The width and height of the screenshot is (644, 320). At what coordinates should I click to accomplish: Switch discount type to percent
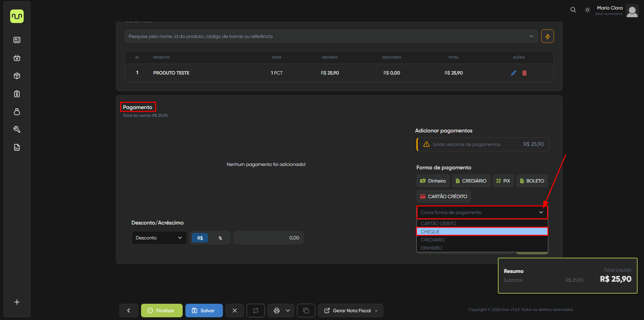(x=220, y=238)
